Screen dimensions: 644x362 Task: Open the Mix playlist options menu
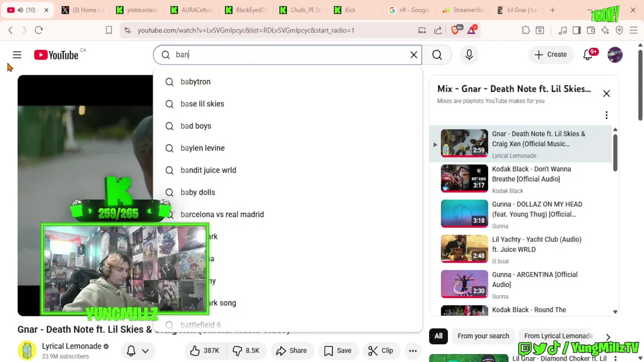coord(606,115)
